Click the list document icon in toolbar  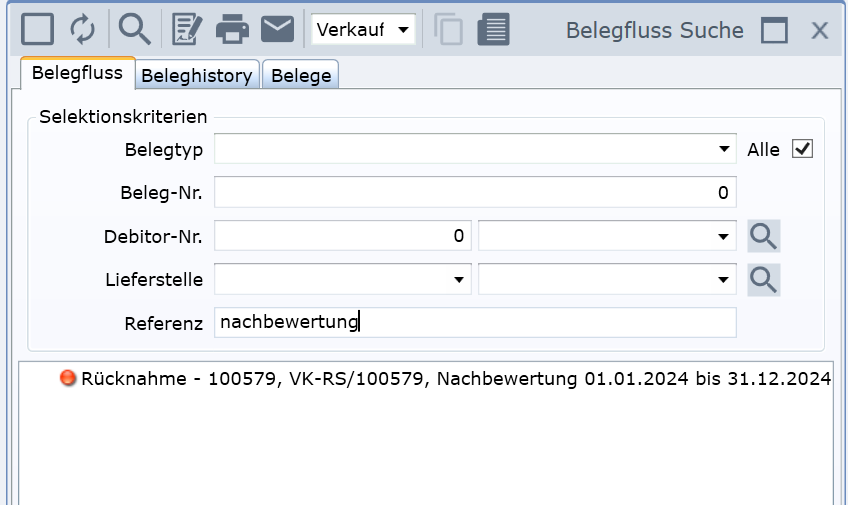[x=493, y=29]
